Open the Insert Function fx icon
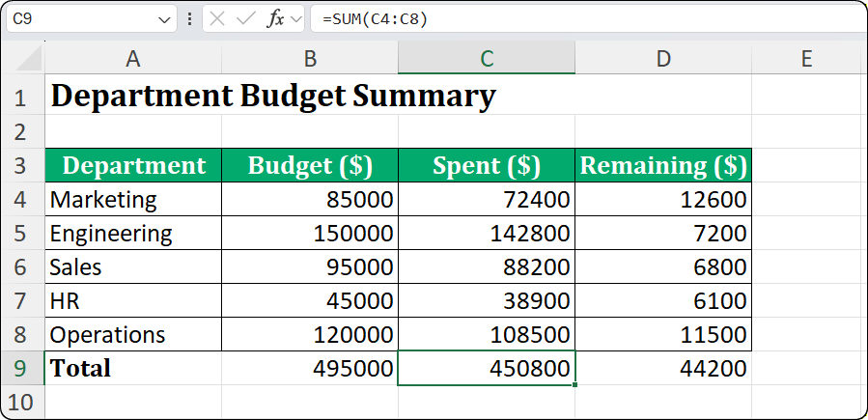Image resolution: width=868 pixels, height=420 pixels. coord(276,20)
